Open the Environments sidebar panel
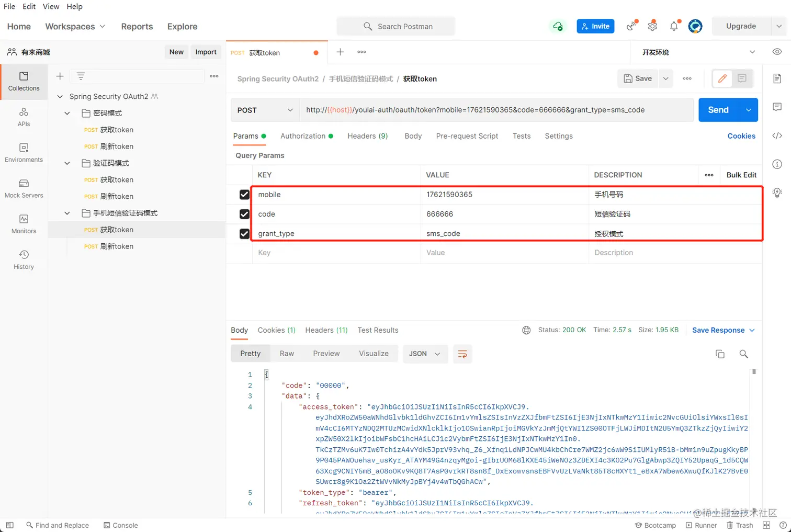This screenshot has width=791, height=532. click(24, 153)
